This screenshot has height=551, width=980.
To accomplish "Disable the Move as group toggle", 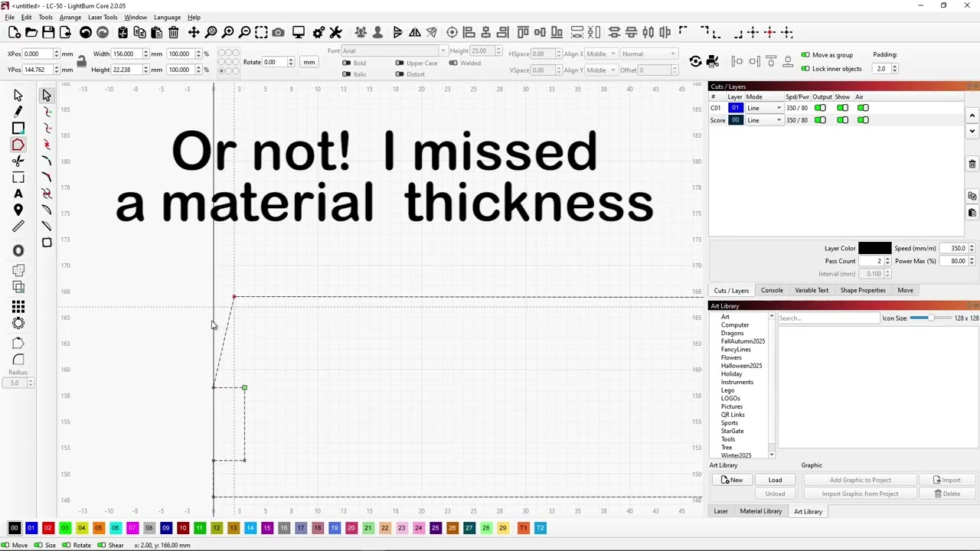I will [805, 55].
